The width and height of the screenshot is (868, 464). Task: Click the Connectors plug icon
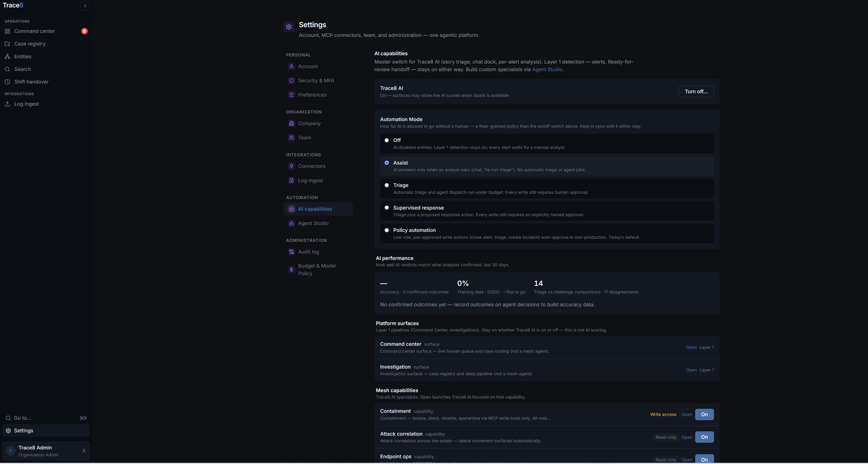(291, 167)
